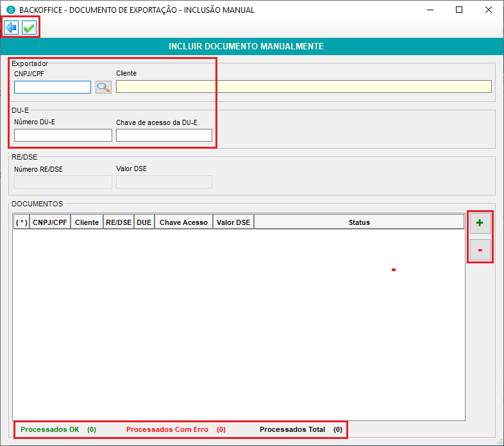
Task: Remove document with red minus button
Action: click(480, 249)
